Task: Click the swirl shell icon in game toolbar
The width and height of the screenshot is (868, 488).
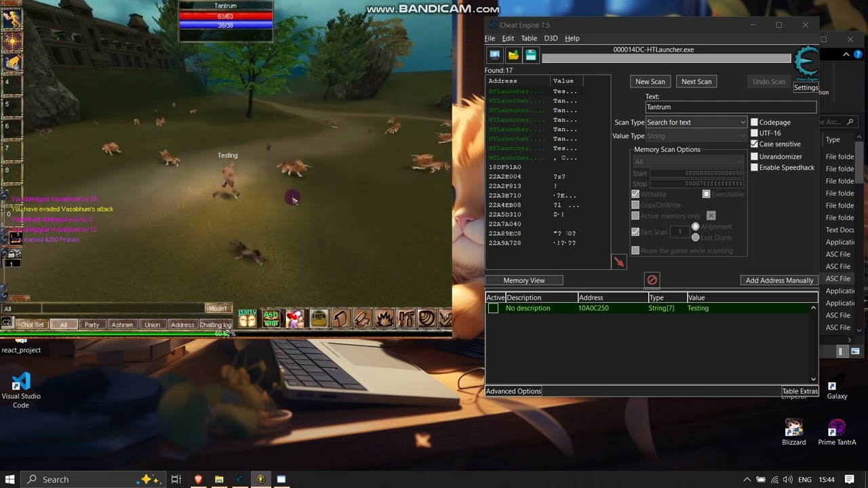Action: coord(427,318)
